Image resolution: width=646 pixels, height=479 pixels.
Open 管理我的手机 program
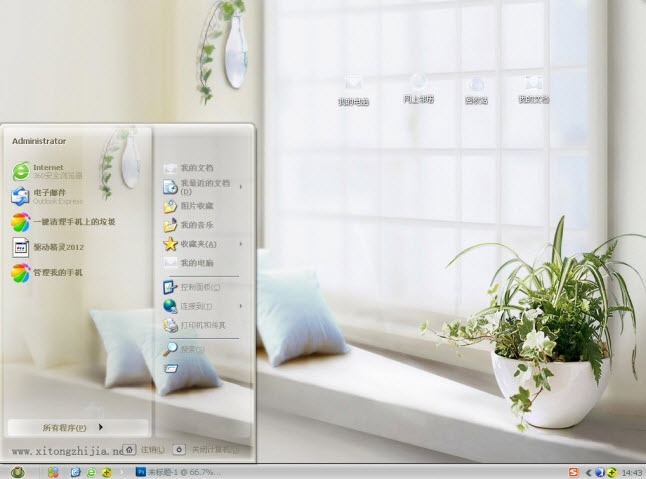[47, 273]
